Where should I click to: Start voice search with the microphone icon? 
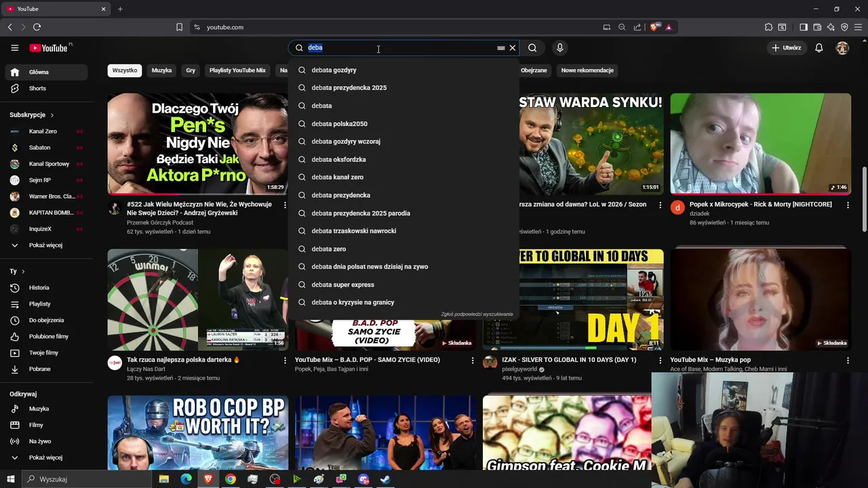point(559,48)
